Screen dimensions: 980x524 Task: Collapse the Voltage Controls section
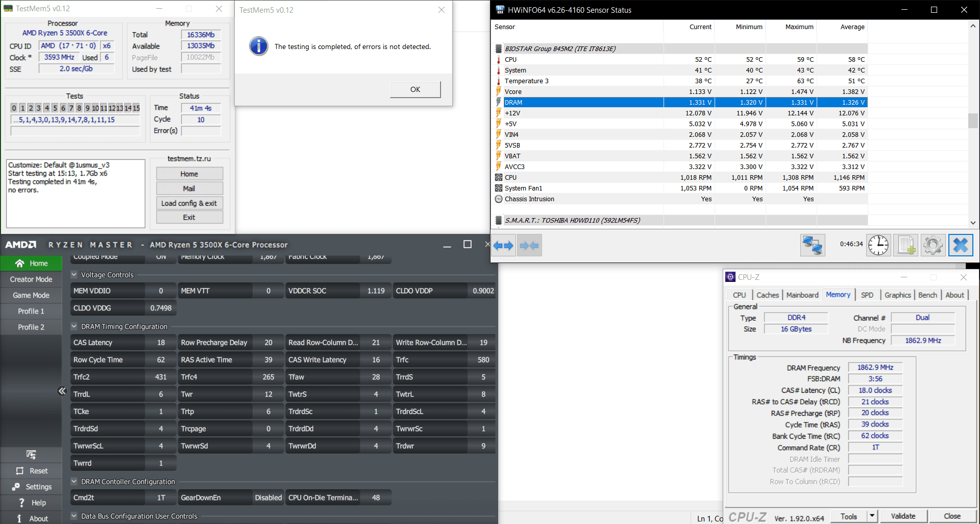click(74, 274)
